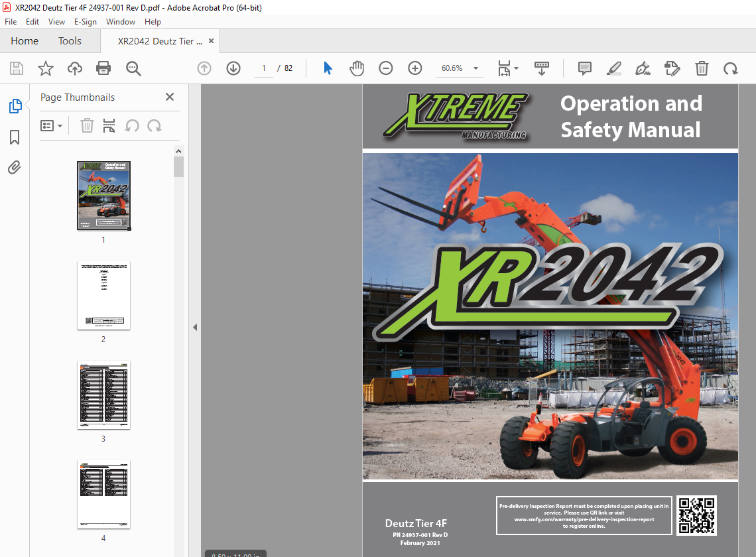
Task: Delete page with main toolbar trash icon
Action: [x=702, y=68]
